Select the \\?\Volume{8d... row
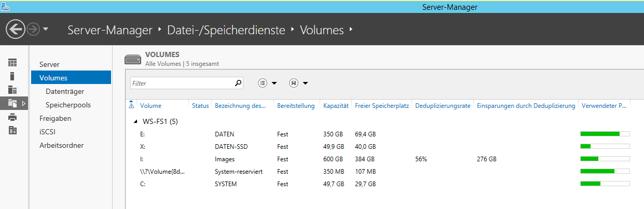Image resolution: width=644 pixels, height=209 pixels. (x=379, y=171)
